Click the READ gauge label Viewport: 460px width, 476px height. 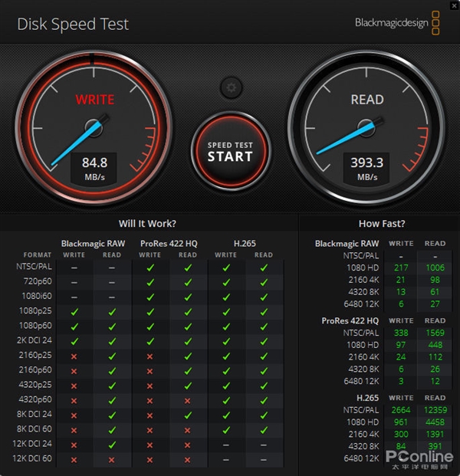pos(367,100)
